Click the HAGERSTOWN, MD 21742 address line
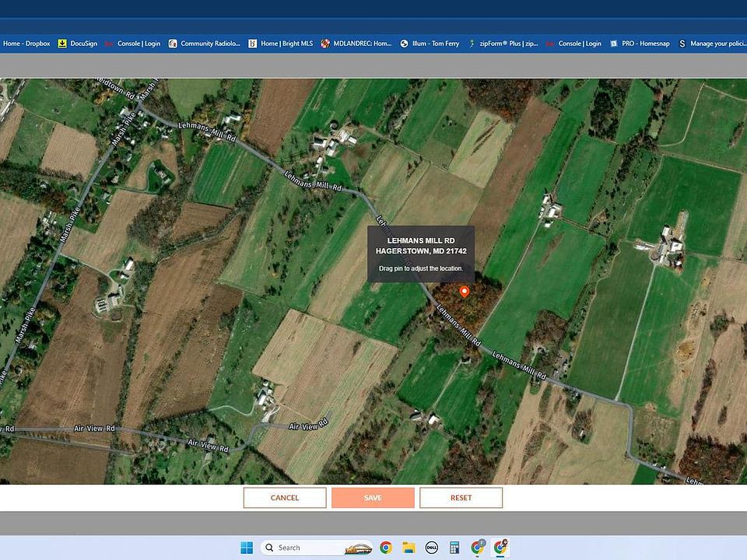747x560 pixels. pyautogui.click(x=421, y=251)
